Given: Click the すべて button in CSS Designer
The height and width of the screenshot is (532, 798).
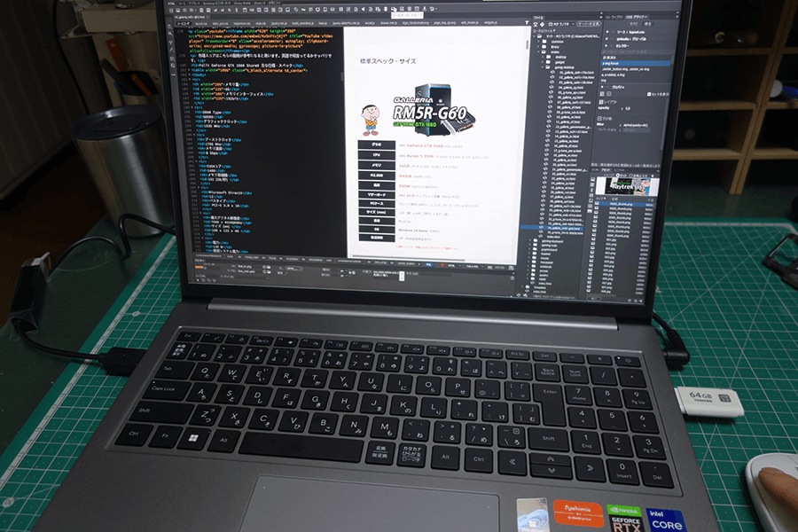Looking at the screenshot, I should [634, 24].
